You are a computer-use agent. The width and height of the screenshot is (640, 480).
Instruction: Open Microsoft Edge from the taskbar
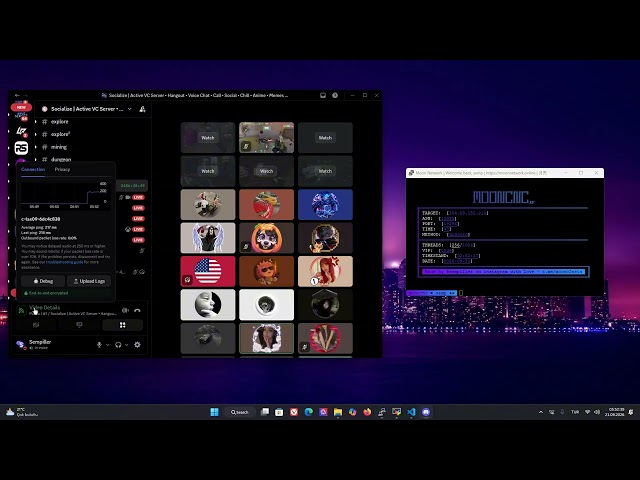pyautogui.click(x=309, y=412)
